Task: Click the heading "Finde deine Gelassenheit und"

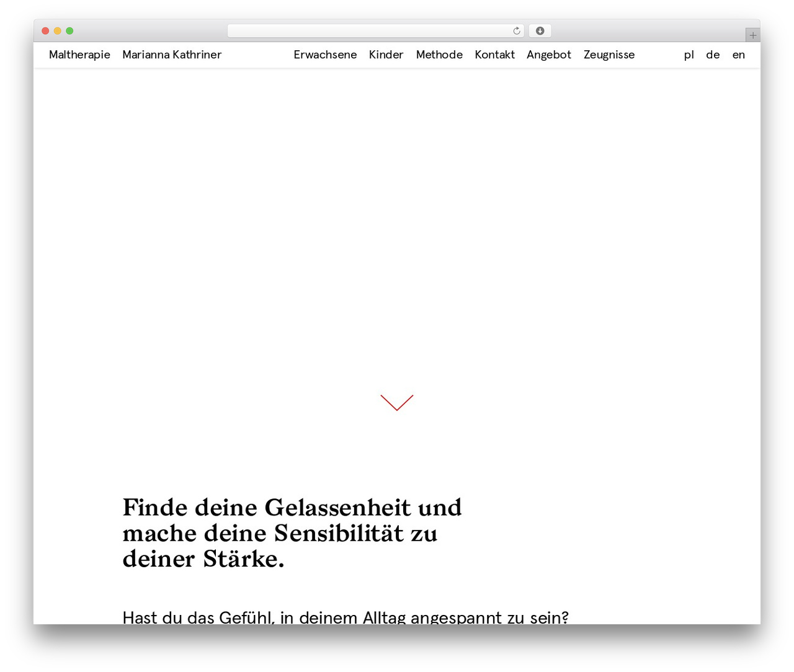Action: [292, 508]
